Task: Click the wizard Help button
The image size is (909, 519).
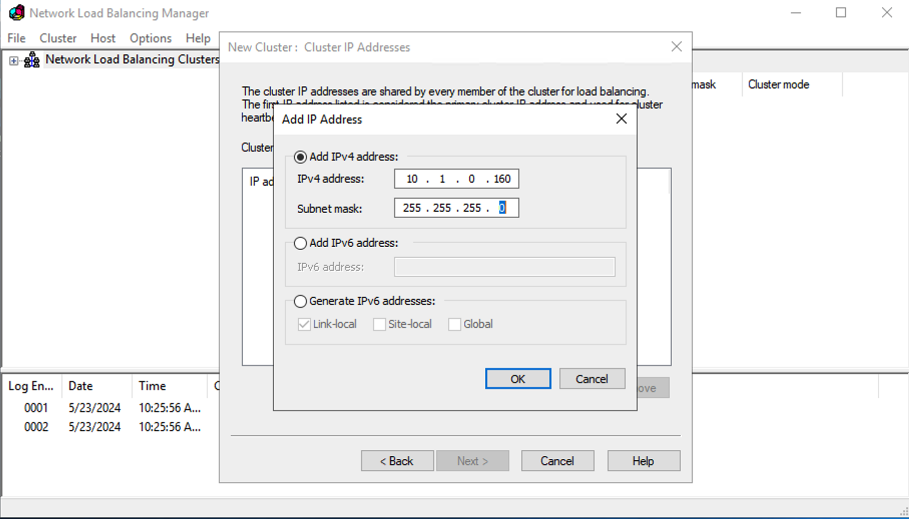Action: (643, 461)
